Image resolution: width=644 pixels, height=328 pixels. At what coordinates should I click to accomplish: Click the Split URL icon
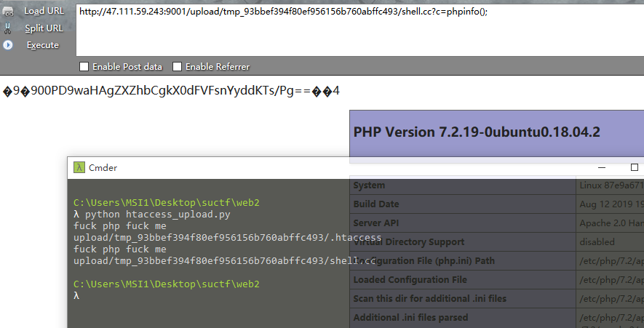click(x=7, y=28)
